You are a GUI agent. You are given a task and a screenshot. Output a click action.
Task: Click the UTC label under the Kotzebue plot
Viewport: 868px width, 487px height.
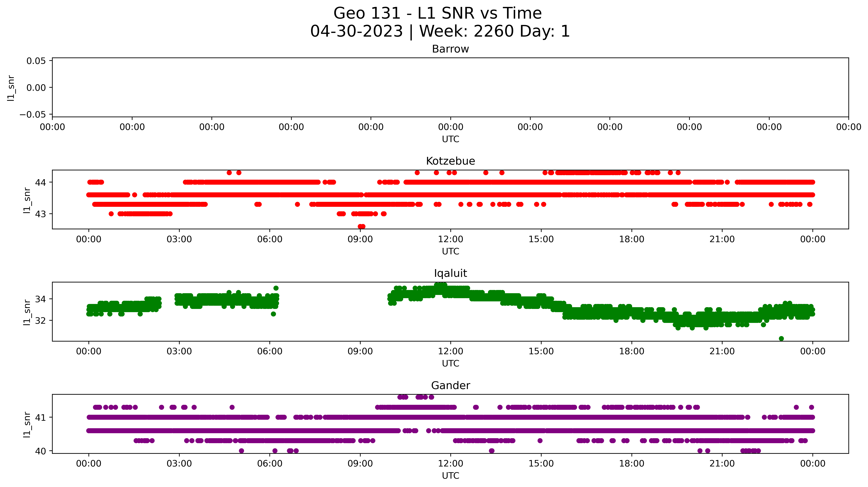click(450, 251)
